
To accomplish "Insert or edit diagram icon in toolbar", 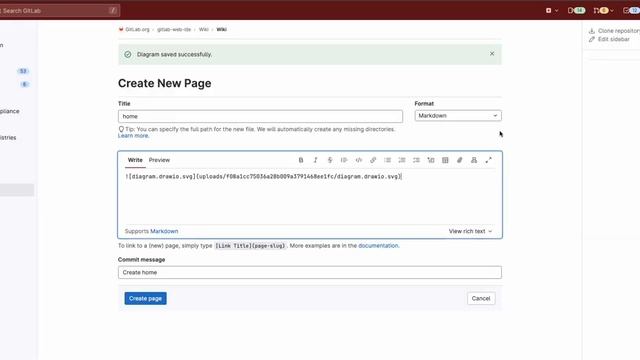I will 474,160.
